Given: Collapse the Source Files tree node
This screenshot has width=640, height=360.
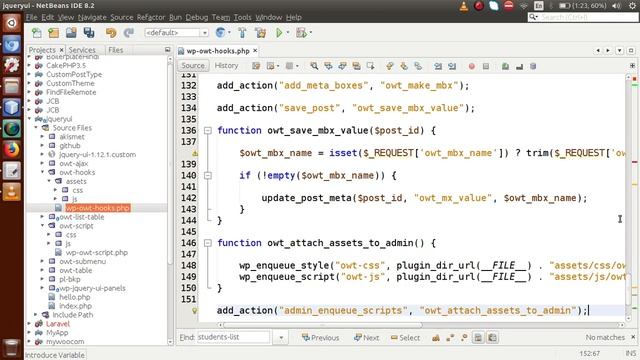Looking at the screenshot, I should [x=36, y=128].
